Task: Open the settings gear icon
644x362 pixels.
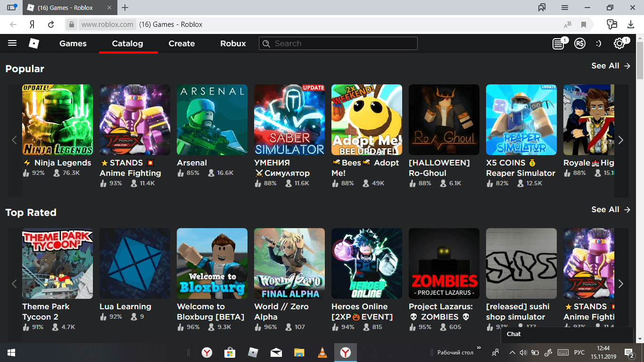Action: tap(619, 44)
